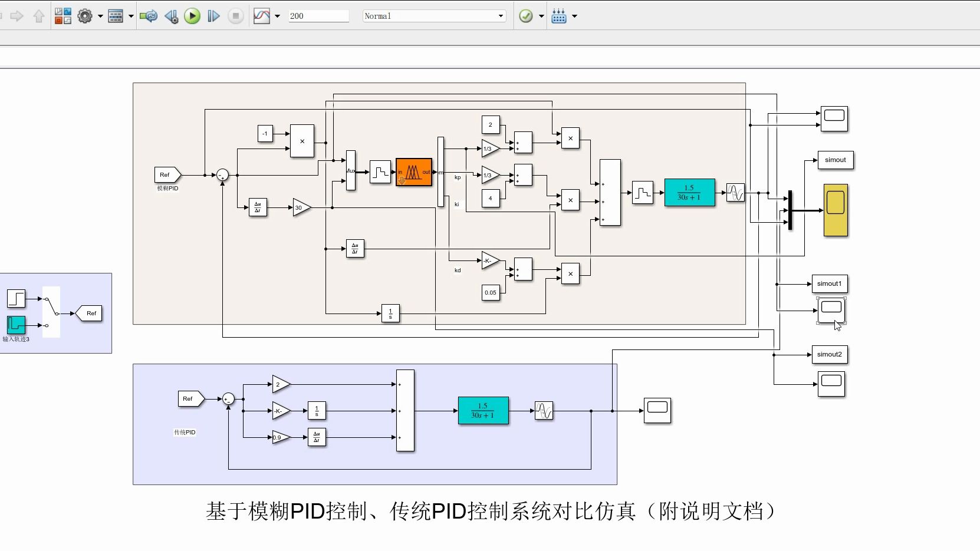Screen dimensions: 980x551
Task: Step forward one simulation step
Action: [213, 16]
